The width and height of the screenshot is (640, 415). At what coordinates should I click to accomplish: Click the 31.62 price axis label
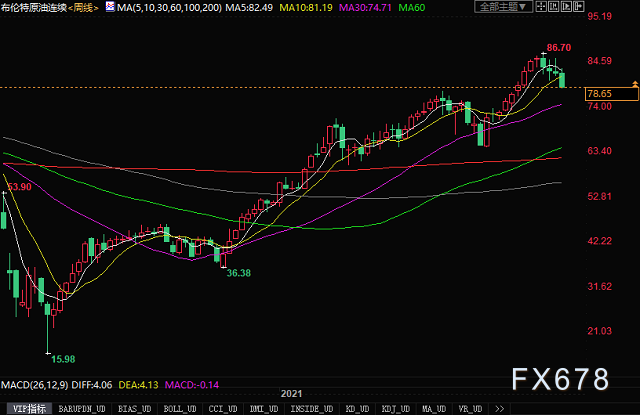600,286
